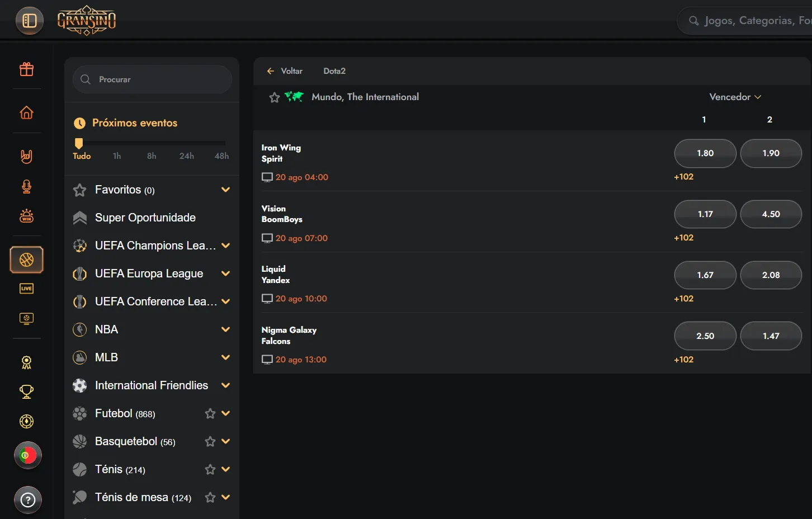
Task: Open the LIVE betting icon
Action: (26, 289)
